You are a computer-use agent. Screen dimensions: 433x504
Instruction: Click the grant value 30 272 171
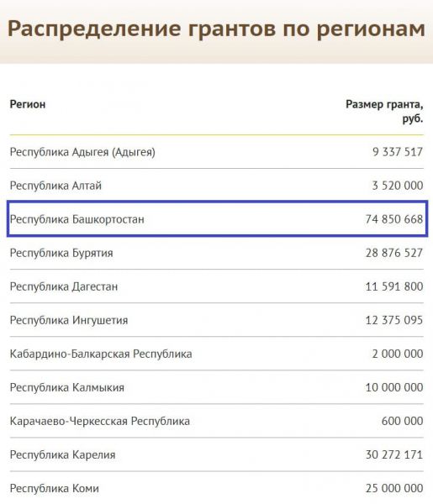394,454
